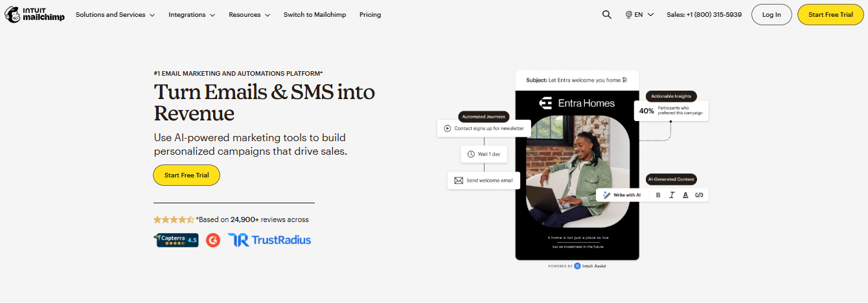Click the G2 review badge icon

coord(213,240)
